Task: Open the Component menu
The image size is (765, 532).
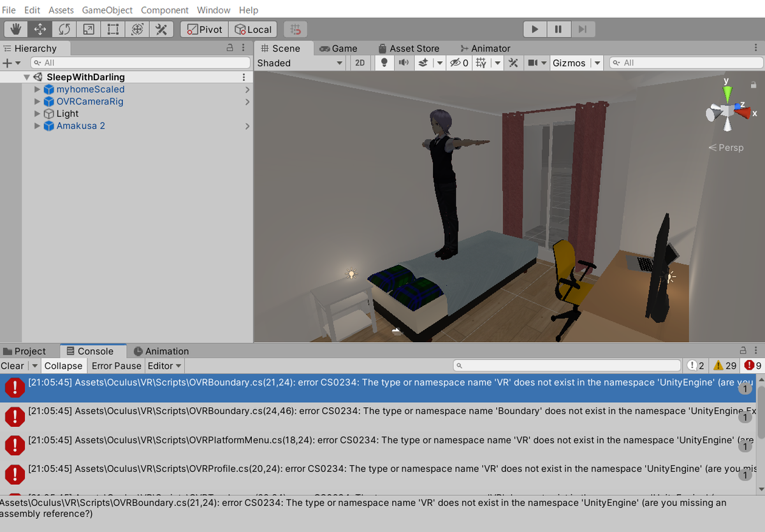Action: [164, 10]
